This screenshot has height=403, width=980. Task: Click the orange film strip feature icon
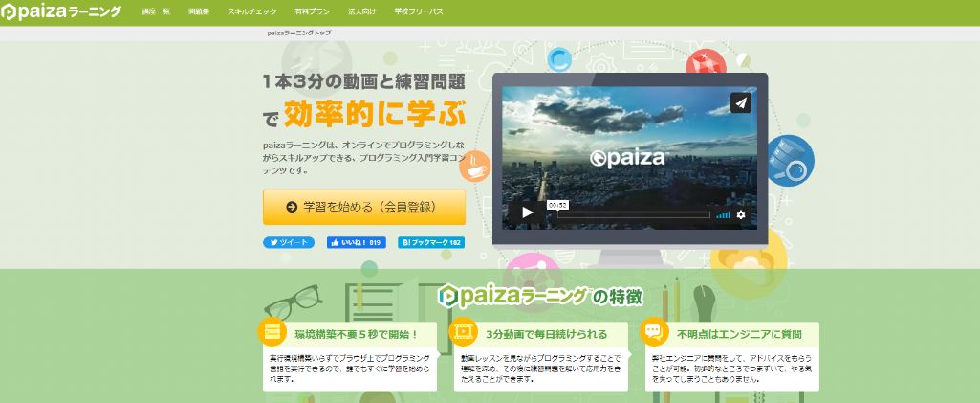[463, 331]
